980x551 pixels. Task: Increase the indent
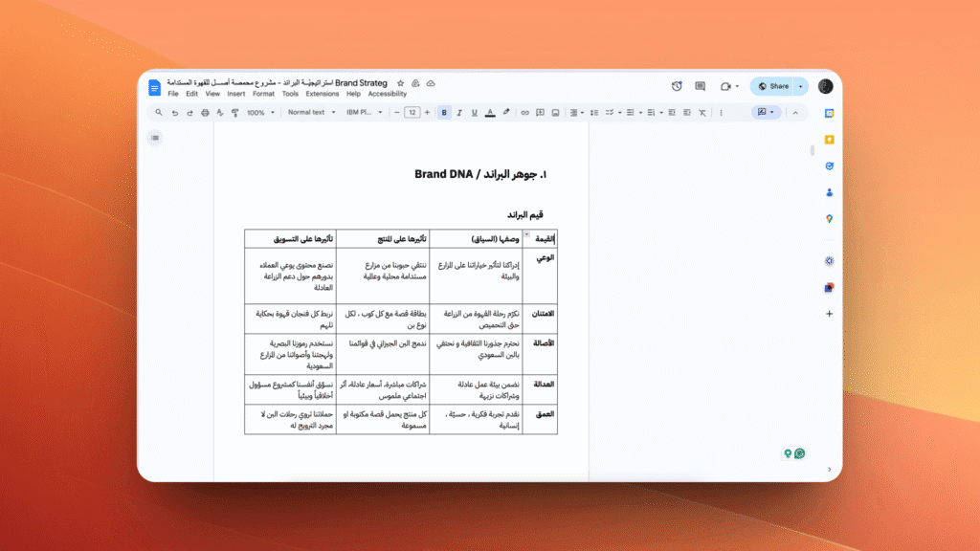(687, 113)
